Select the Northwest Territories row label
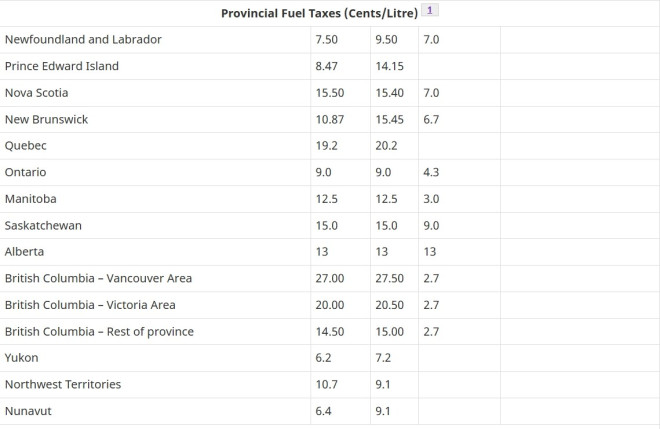The height and width of the screenshot is (429, 660). 63,384
